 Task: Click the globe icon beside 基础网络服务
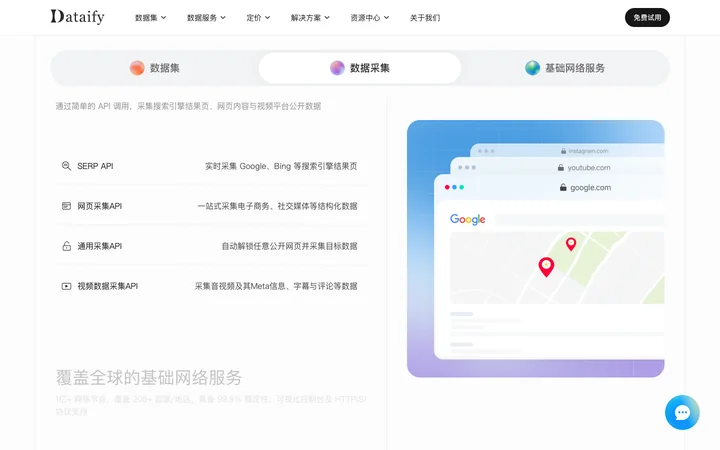click(x=532, y=68)
